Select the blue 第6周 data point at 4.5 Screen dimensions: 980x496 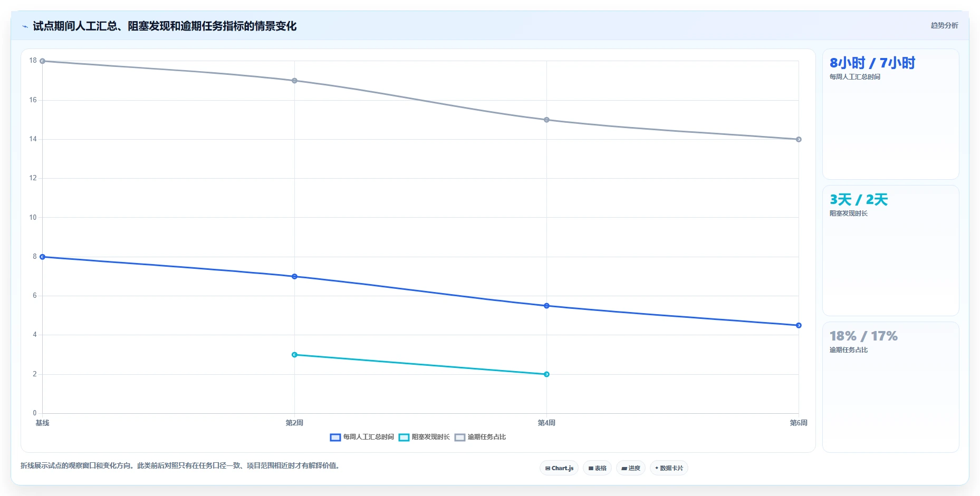click(x=799, y=325)
